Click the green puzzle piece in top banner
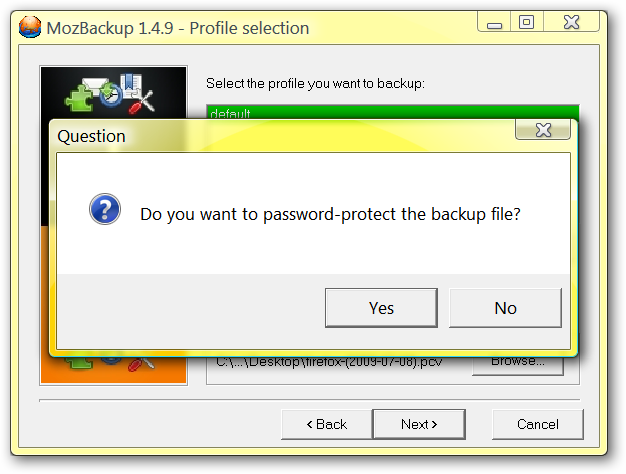 (x=78, y=97)
